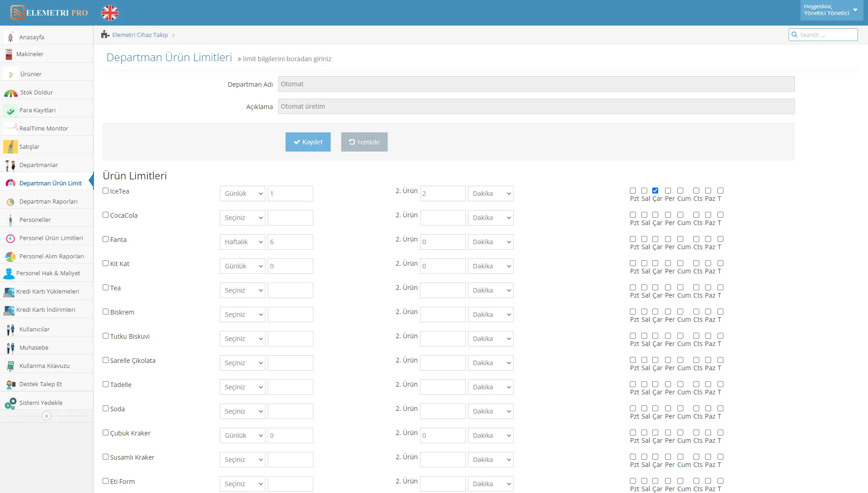Image resolution: width=868 pixels, height=493 pixels.
Task: Click the Departman Raporları pie icon
Action: [x=10, y=202]
